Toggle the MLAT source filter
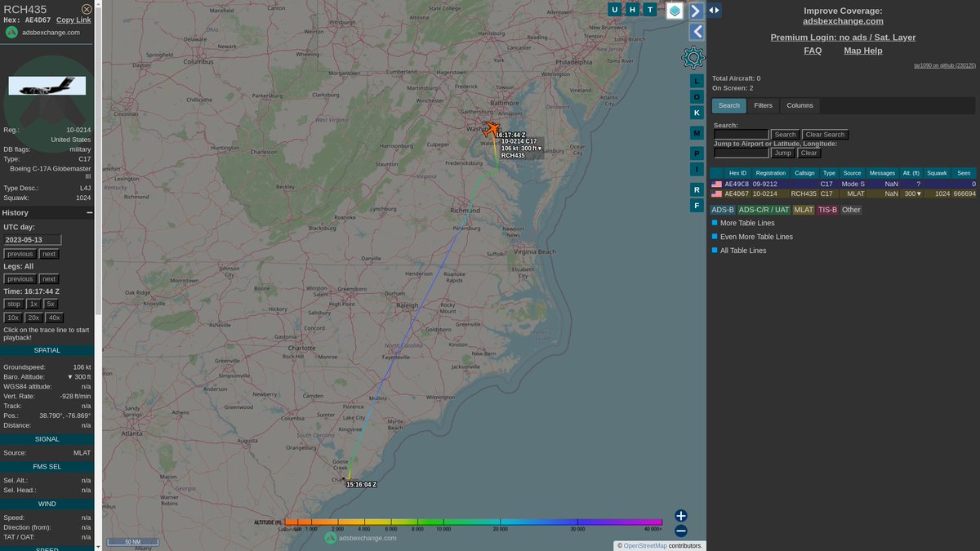Viewport: 980px width, 551px height. tap(804, 210)
